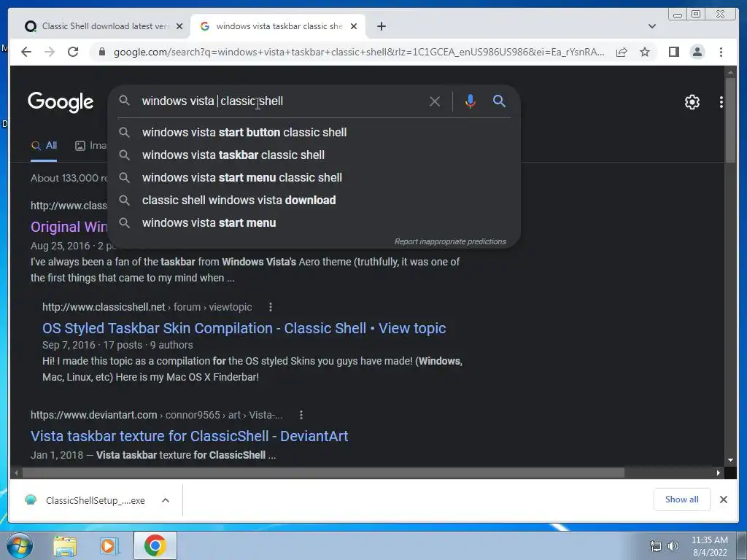Close the windows vista taskbar tab
Image resolution: width=747 pixels, height=560 pixels.
click(354, 26)
